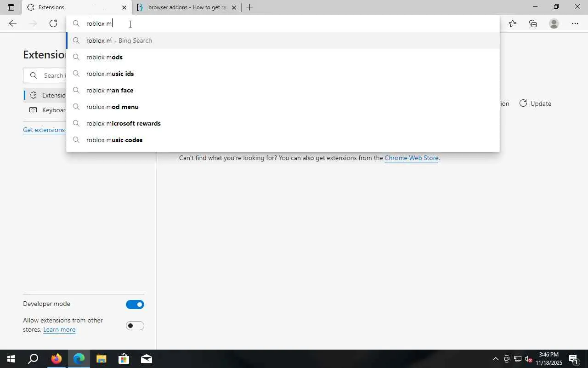Open the Chrome Web Store link
This screenshot has width=588, height=368.
411,158
